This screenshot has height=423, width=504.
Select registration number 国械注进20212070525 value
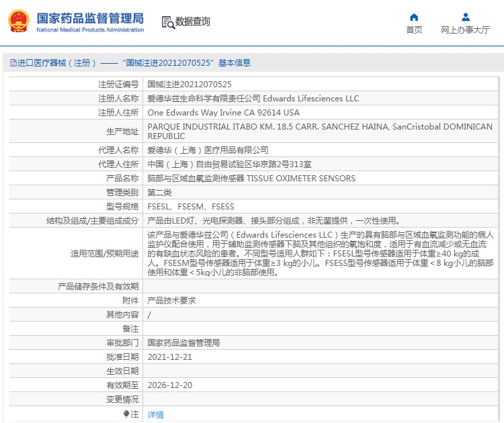tap(190, 85)
